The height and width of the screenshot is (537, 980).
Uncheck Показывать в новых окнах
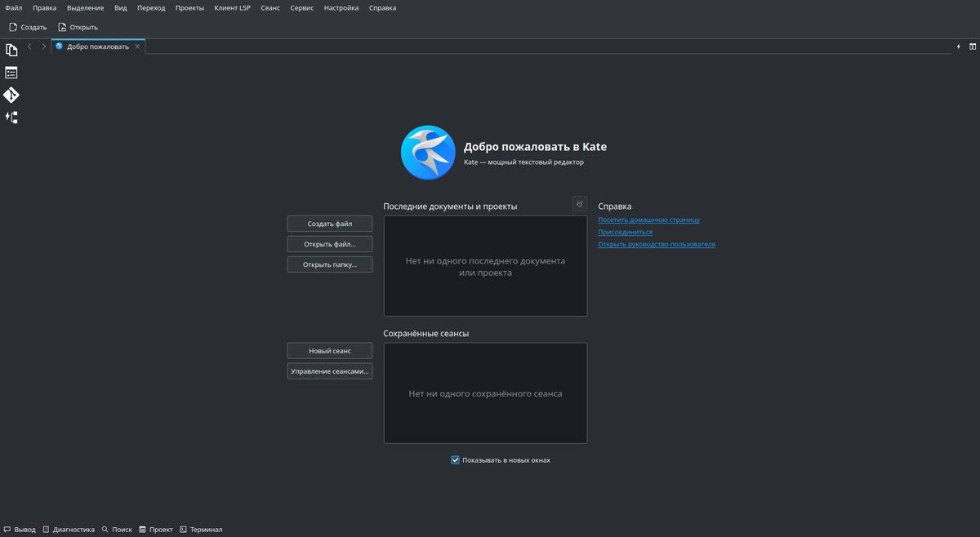456,460
